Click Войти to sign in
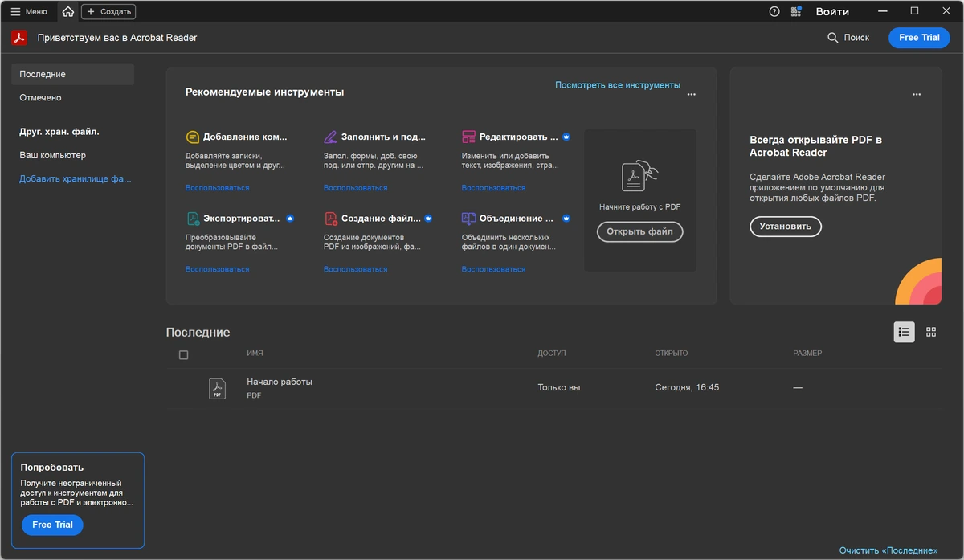This screenshot has width=964, height=560. (x=832, y=11)
